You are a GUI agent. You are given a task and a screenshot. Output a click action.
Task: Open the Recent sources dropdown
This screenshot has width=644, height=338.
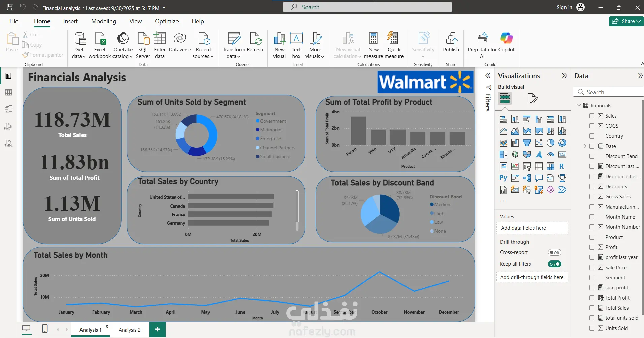tap(203, 45)
